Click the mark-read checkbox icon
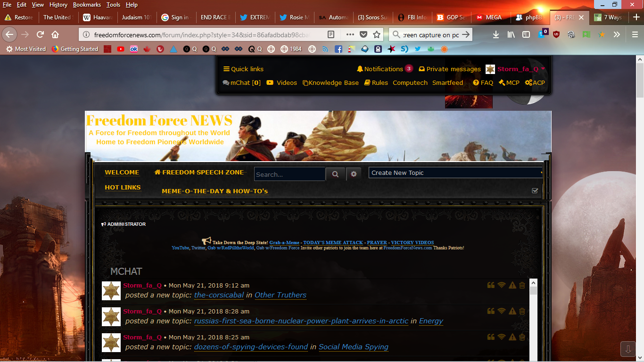 tap(535, 191)
